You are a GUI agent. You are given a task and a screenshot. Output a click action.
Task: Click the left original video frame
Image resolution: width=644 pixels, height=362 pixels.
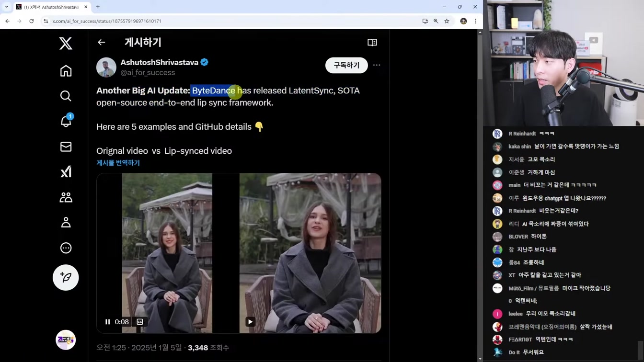click(x=167, y=253)
